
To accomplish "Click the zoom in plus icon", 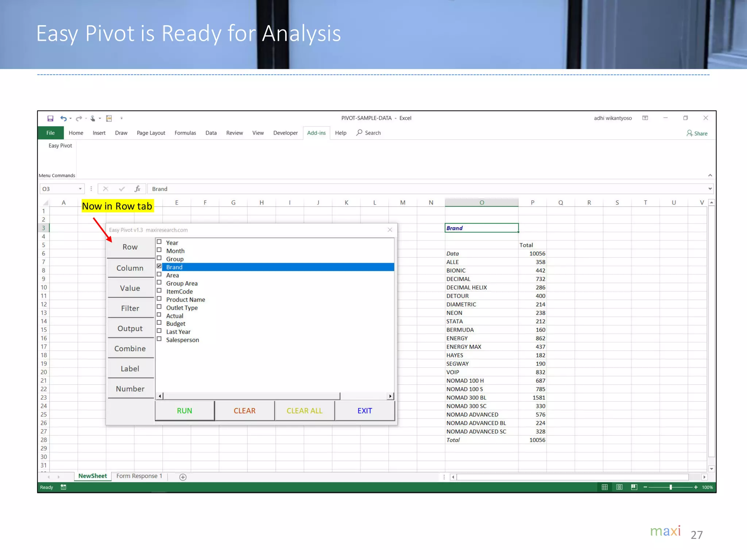I will point(696,487).
